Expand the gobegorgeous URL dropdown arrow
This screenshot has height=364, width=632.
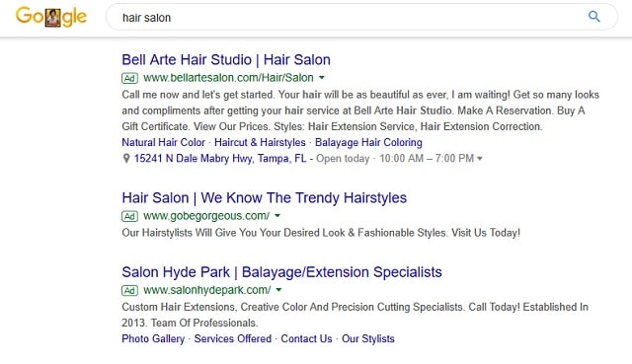coord(277,216)
